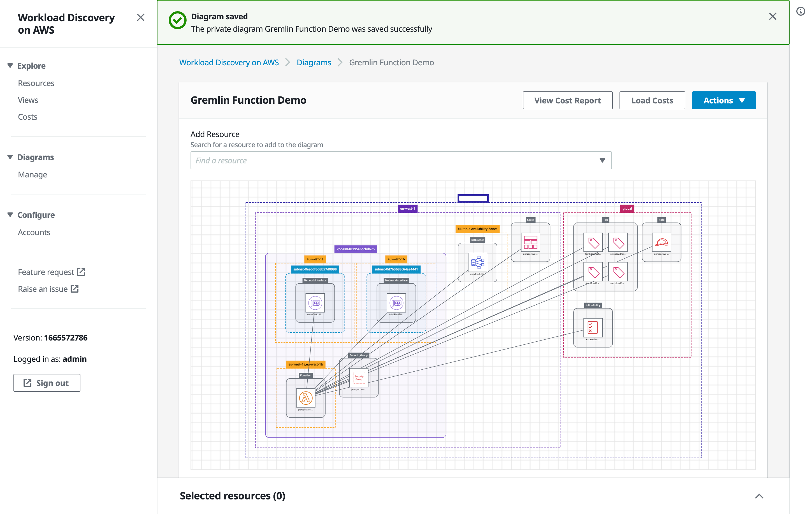The height and width of the screenshot is (514, 812).
Task: Click the lambda:creat tag node
Action: pos(593,242)
